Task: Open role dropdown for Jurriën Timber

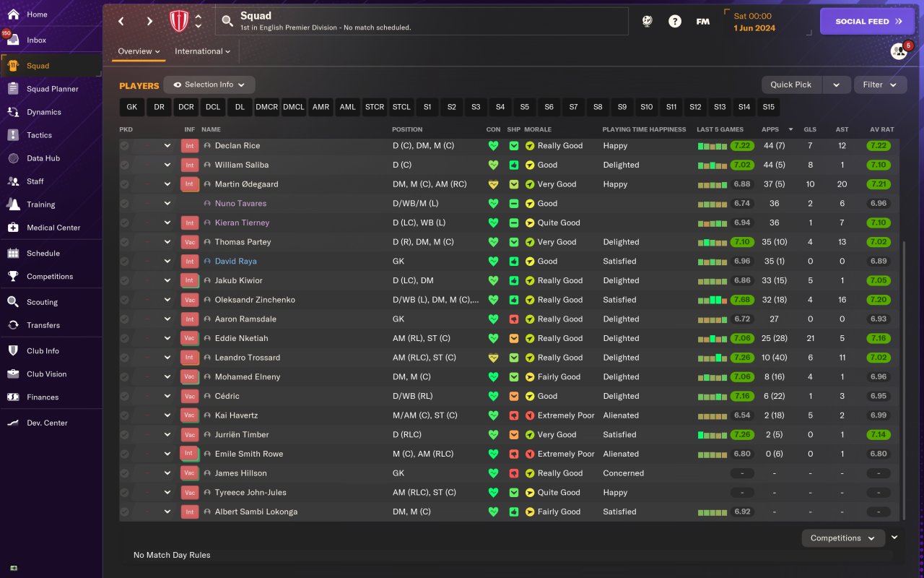Action: [167, 435]
